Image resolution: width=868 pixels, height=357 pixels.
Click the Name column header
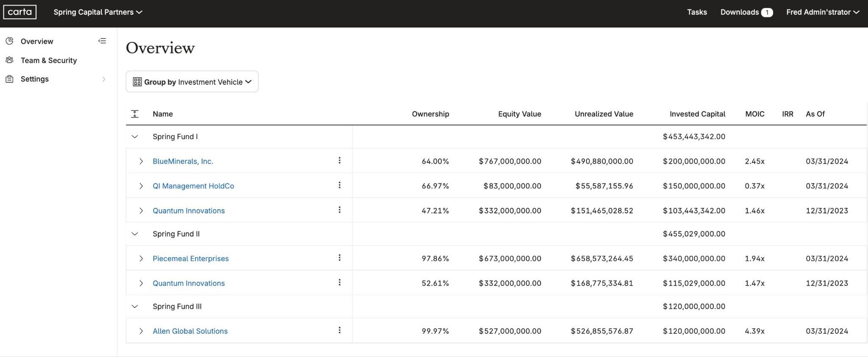point(163,114)
